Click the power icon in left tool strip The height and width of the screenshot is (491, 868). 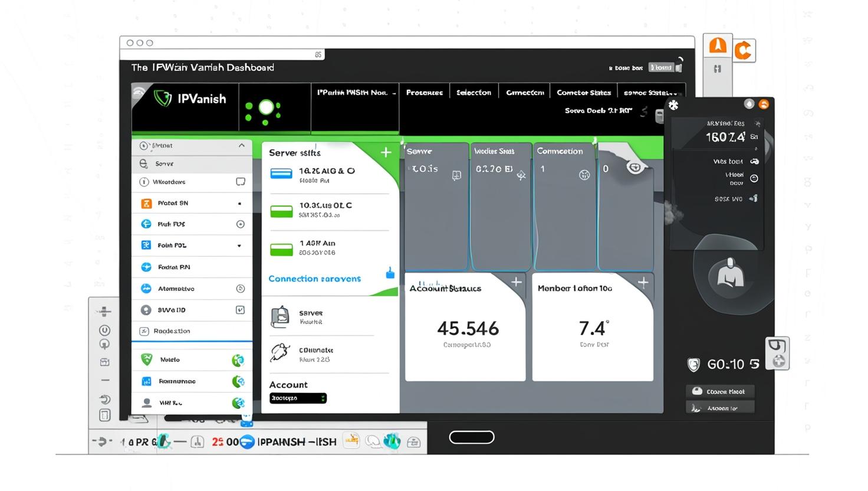point(104,330)
